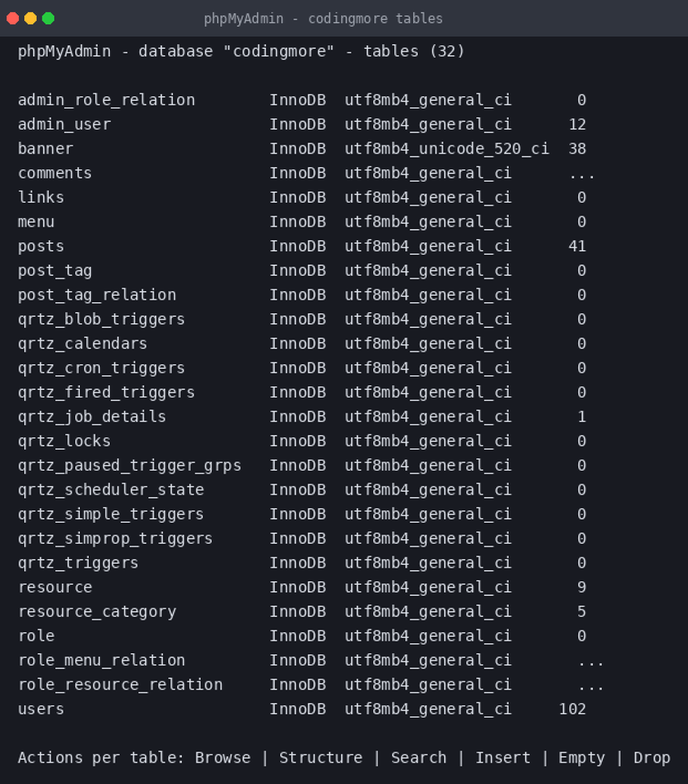Image resolution: width=688 pixels, height=784 pixels.
Task: Open the admin_user table
Action: 64,124
